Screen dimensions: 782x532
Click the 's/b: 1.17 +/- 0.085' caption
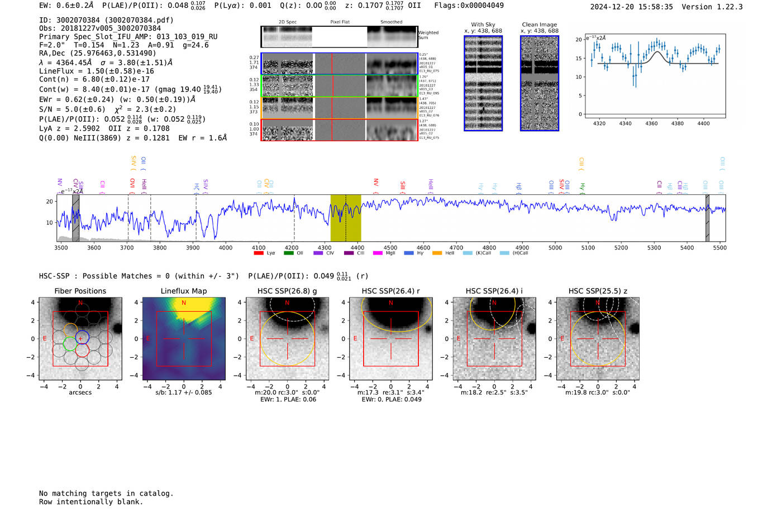tap(184, 392)
